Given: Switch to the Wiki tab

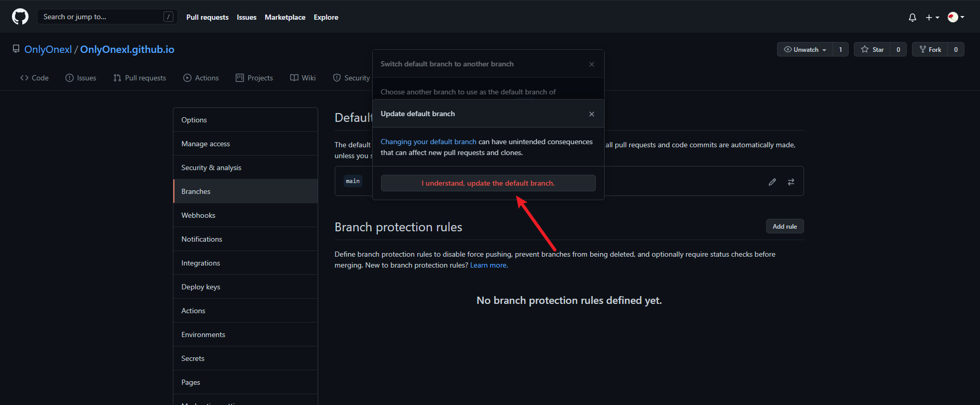Looking at the screenshot, I should [x=303, y=78].
